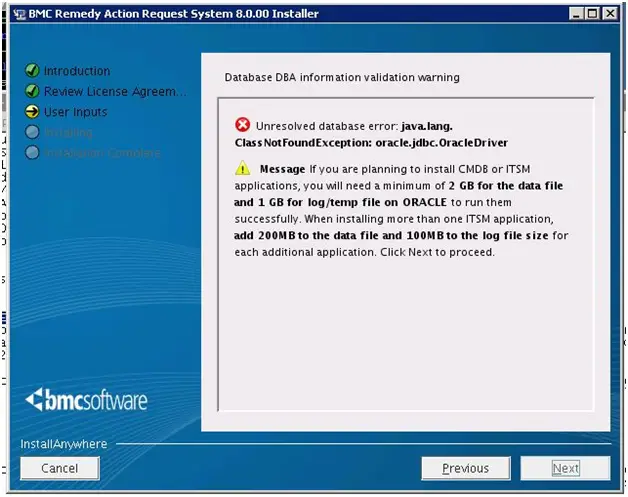Click the ClassNotFoundException: oracle.jdbc.OracleDriver text
Viewport: 628px width, 497px height.
point(371,143)
